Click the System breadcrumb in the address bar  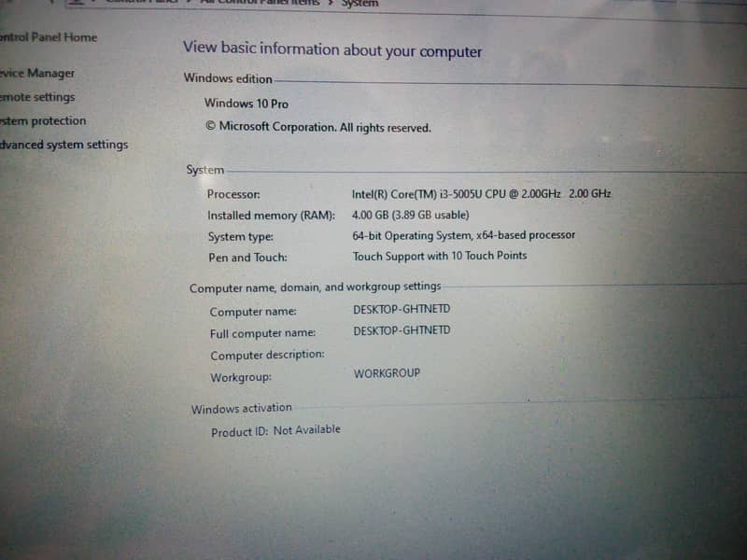coord(359,4)
